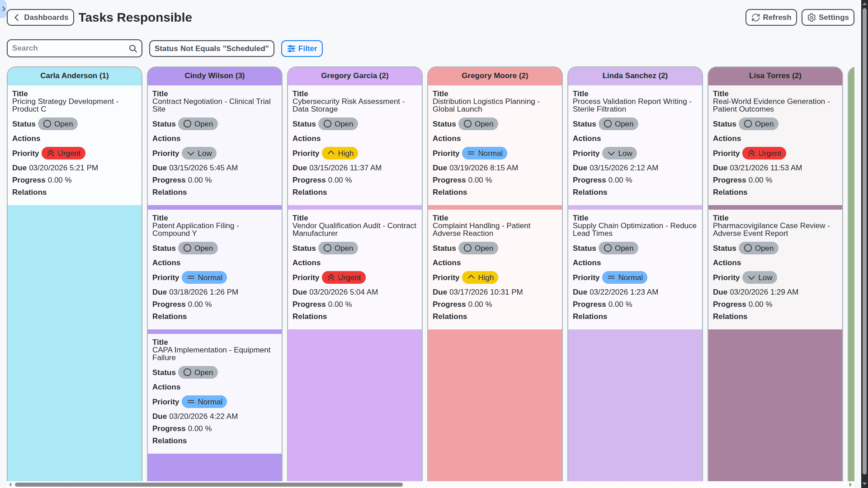Image resolution: width=868 pixels, height=488 pixels.
Task: Open the Settings gear icon
Action: pos(811,17)
